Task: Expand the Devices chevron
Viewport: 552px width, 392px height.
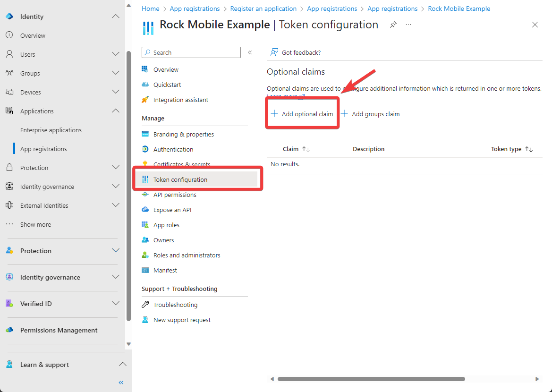Action: coord(116,92)
